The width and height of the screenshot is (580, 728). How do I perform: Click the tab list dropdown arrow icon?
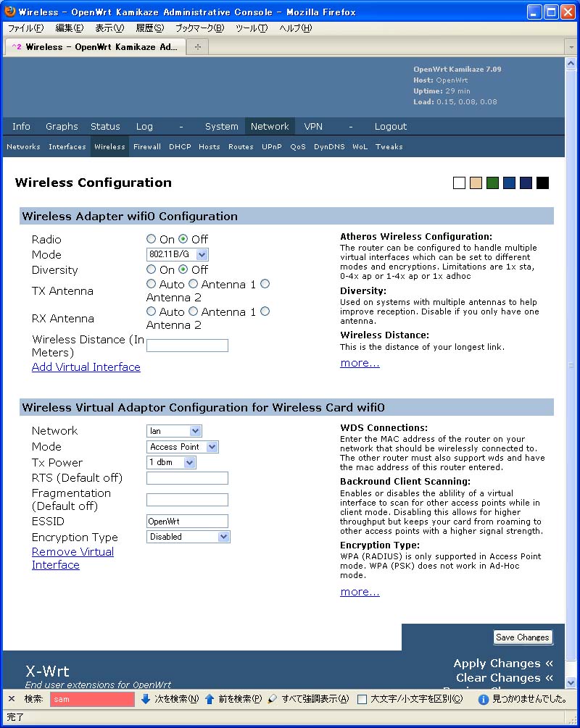pos(571,46)
